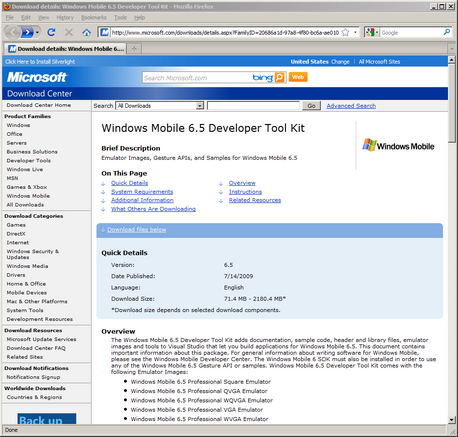Select Windows Mobile in sidebar
The image size is (458, 437).
point(28,196)
